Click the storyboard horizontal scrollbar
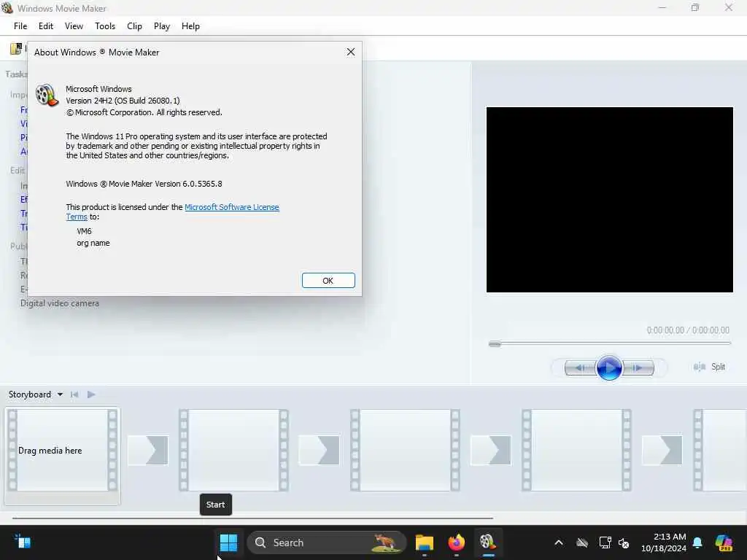This screenshot has height=560, width=747. [x=252, y=518]
